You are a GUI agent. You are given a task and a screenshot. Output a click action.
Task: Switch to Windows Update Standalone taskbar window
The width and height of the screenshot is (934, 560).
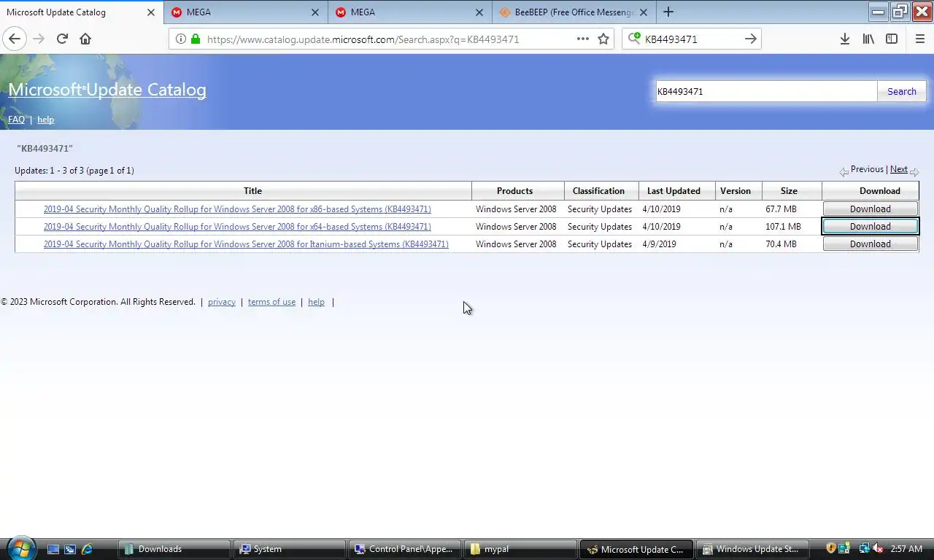[x=751, y=549]
